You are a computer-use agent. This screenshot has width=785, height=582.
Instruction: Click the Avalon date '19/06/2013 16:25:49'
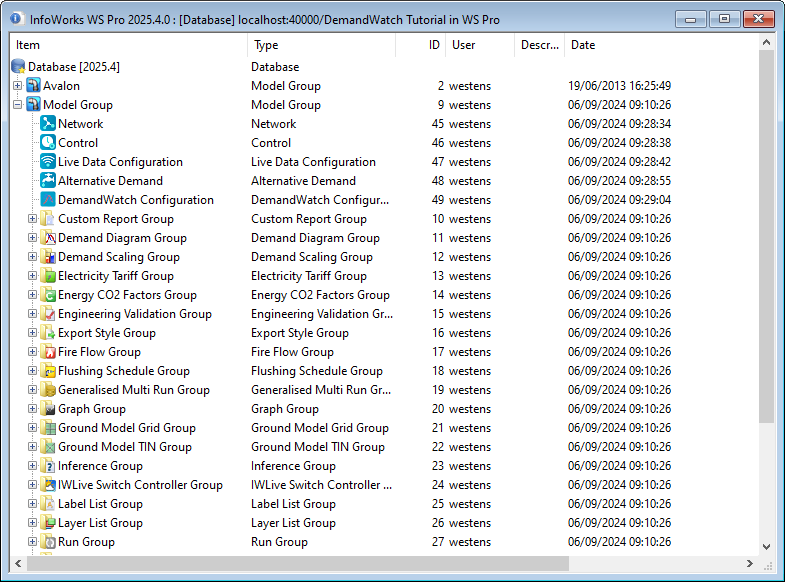click(x=619, y=86)
